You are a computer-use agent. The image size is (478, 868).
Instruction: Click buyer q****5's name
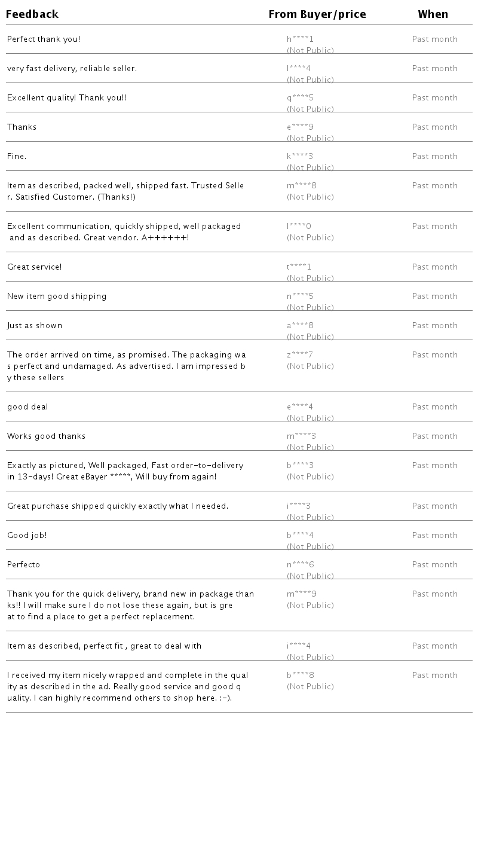[x=300, y=98]
